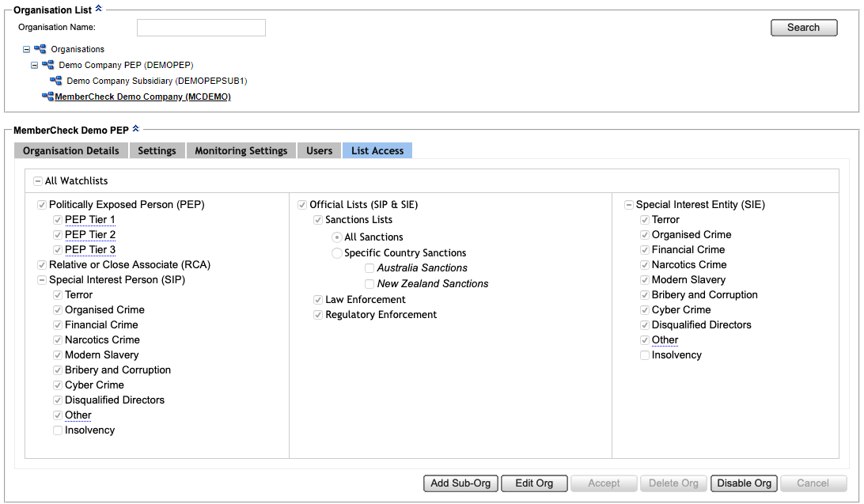Check the New Zealand Sanctions checkbox
The height and width of the screenshot is (504, 864).
click(x=369, y=284)
